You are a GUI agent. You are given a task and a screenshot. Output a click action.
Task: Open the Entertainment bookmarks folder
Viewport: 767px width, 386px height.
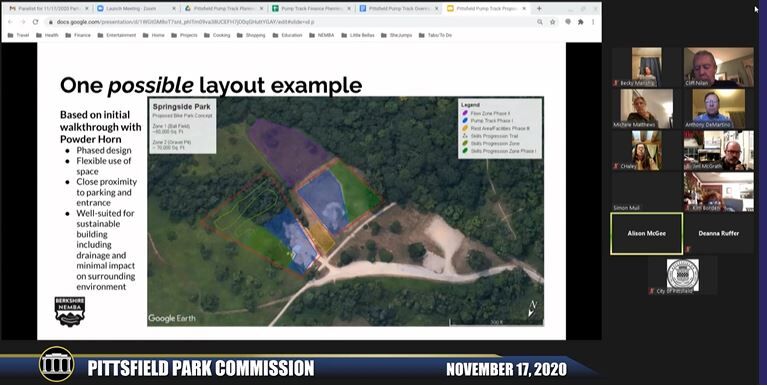117,35
